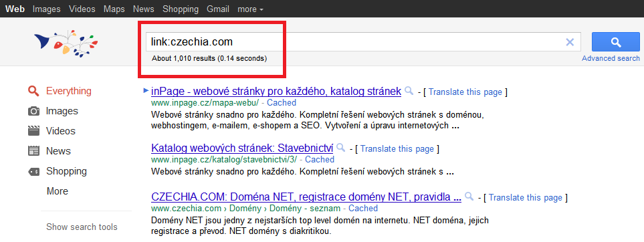Open Cached copy of inpage.cz/mapa-webu
This screenshot has height=242, width=644.
(282, 103)
